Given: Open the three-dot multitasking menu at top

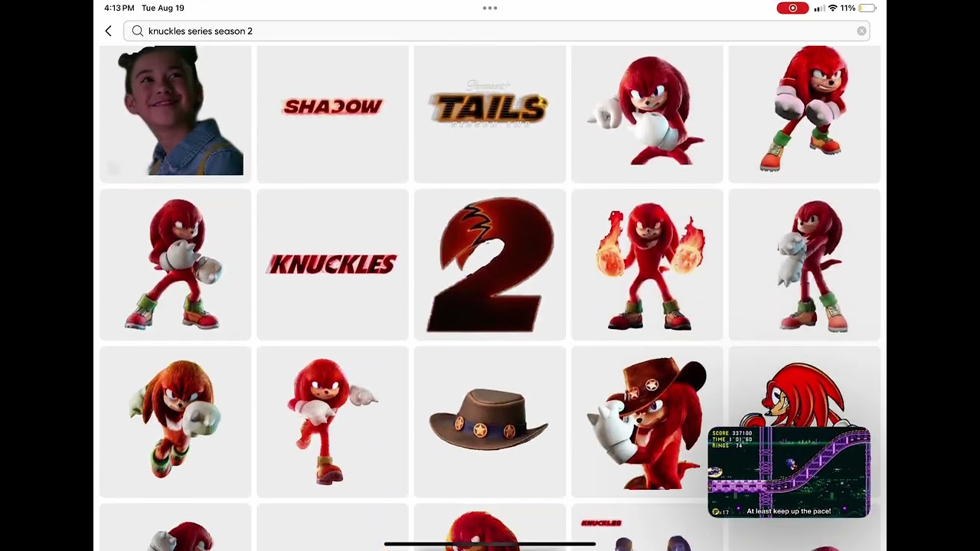Looking at the screenshot, I should click(490, 8).
